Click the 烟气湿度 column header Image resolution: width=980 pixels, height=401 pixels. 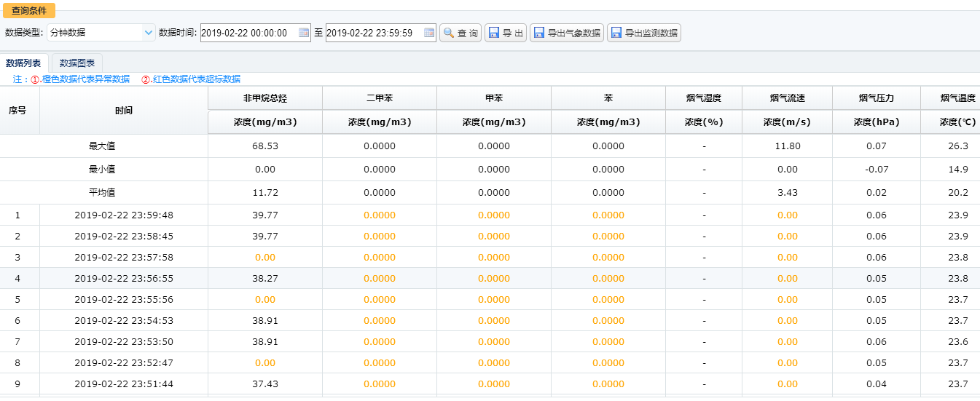[704, 98]
